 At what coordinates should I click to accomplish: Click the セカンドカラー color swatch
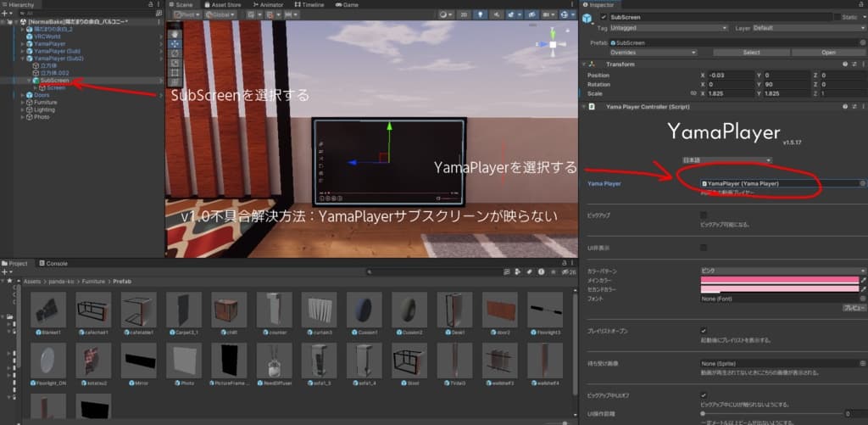(780, 289)
